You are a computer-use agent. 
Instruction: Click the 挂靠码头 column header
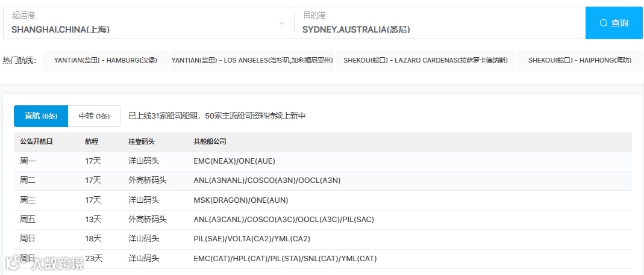[142, 141]
